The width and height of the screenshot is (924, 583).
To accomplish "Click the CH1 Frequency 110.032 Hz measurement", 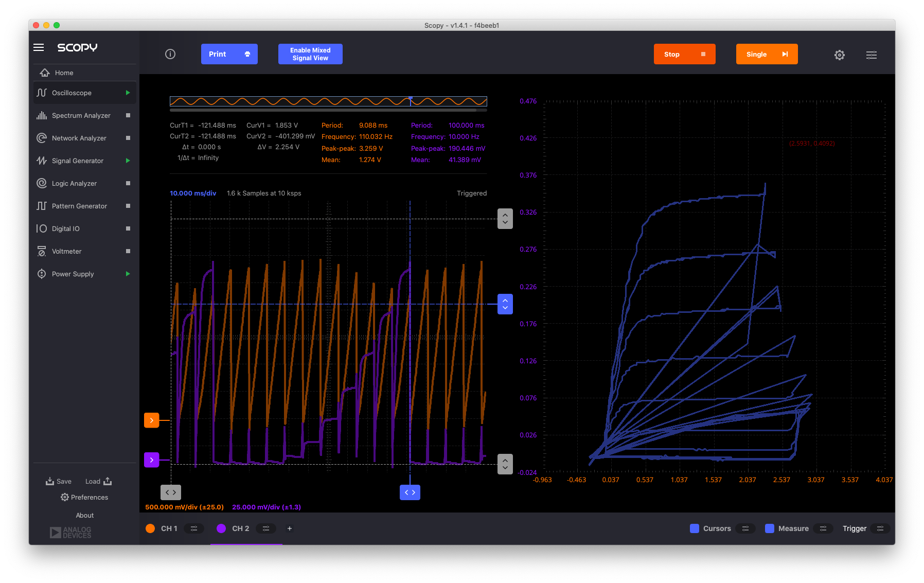I will click(x=357, y=137).
